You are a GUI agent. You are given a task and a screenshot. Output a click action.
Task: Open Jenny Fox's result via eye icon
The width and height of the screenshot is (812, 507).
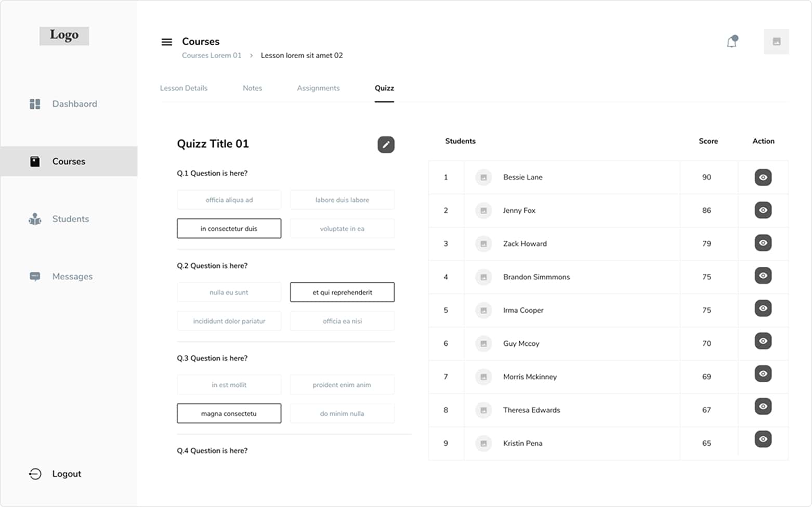tap(763, 210)
